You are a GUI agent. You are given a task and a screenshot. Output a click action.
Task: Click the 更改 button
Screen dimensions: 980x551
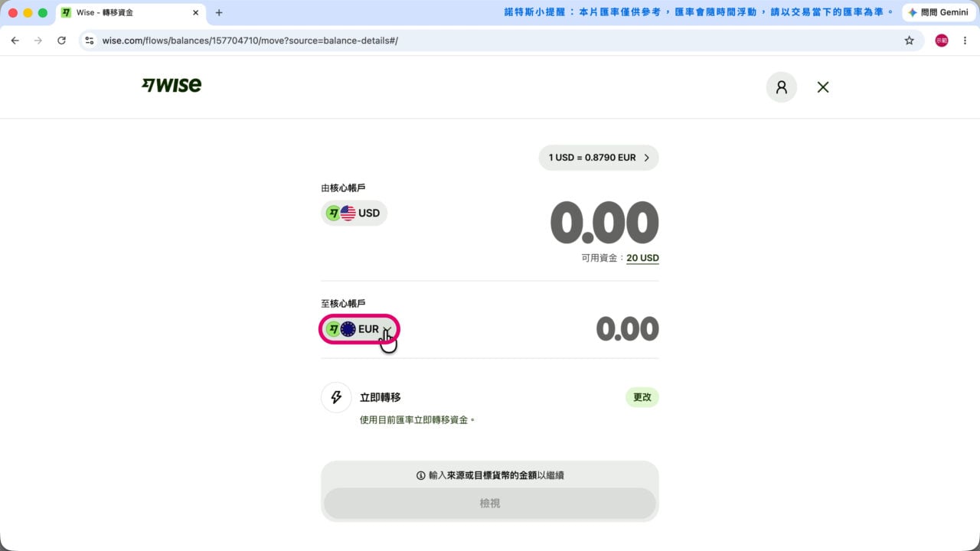point(642,397)
